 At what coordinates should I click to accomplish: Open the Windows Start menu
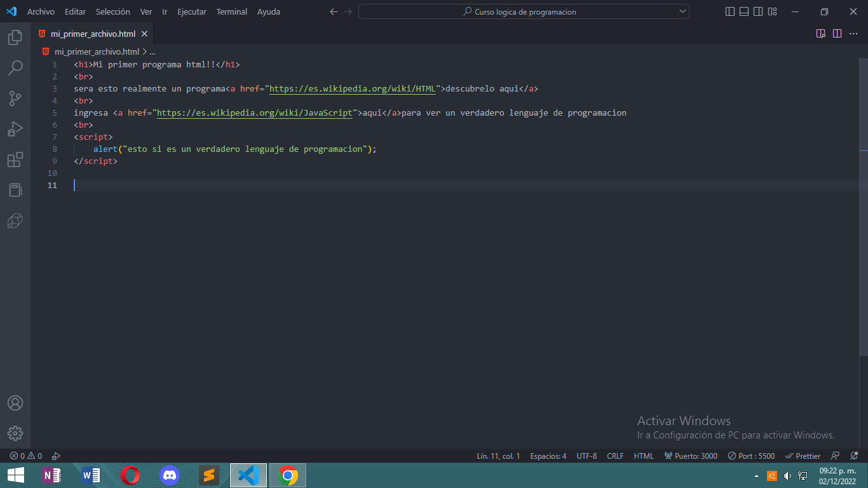pos(15,475)
